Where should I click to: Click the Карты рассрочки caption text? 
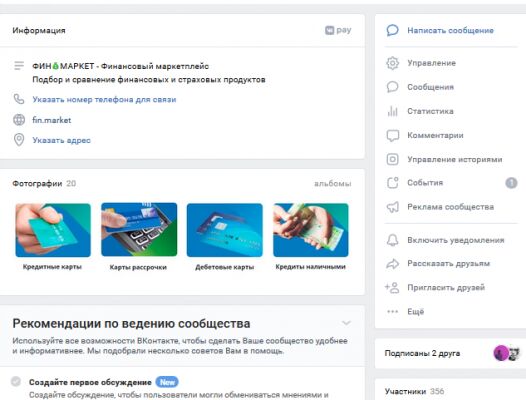click(138, 267)
